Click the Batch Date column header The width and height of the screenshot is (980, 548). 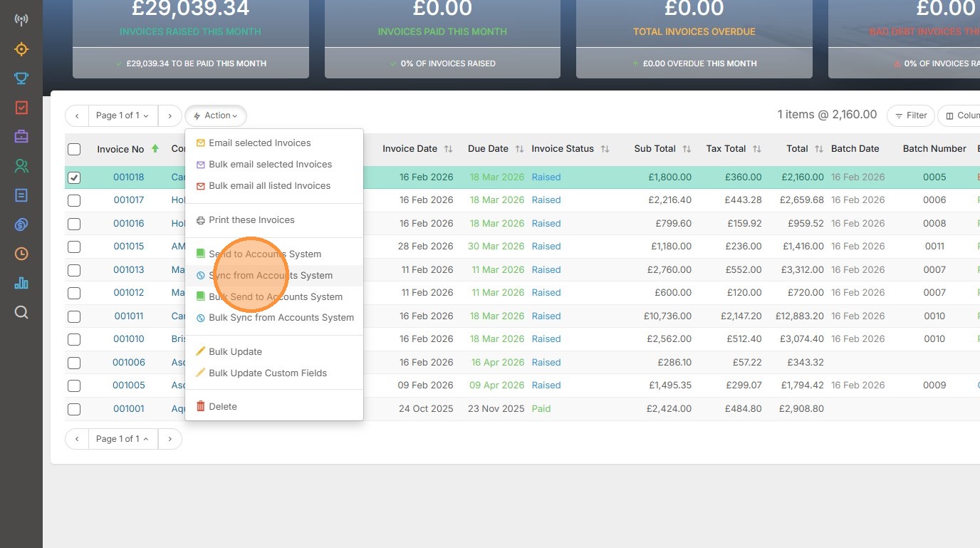(x=855, y=149)
